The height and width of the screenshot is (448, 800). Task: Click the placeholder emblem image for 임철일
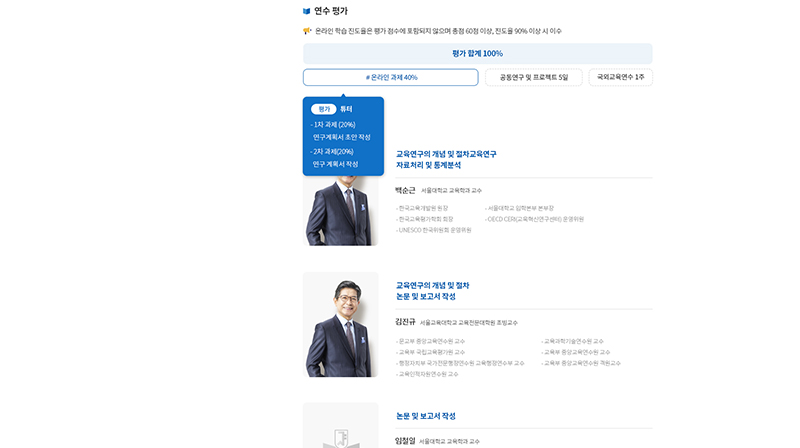coord(341,425)
